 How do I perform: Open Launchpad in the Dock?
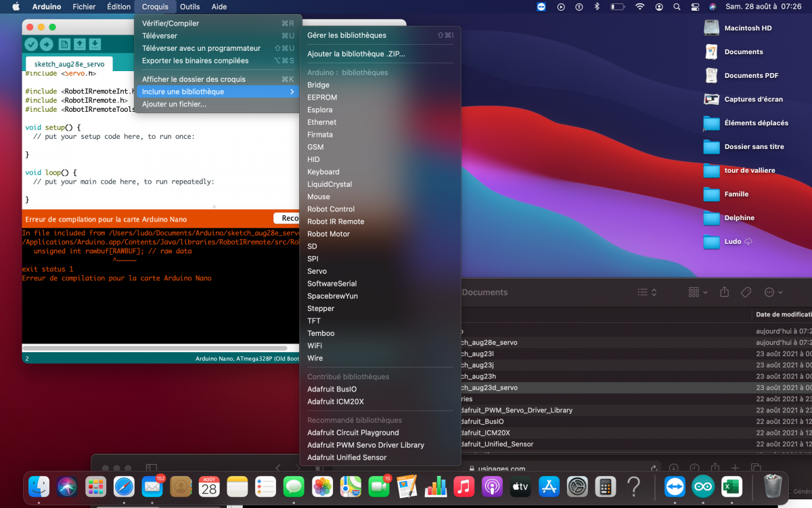pos(95,486)
